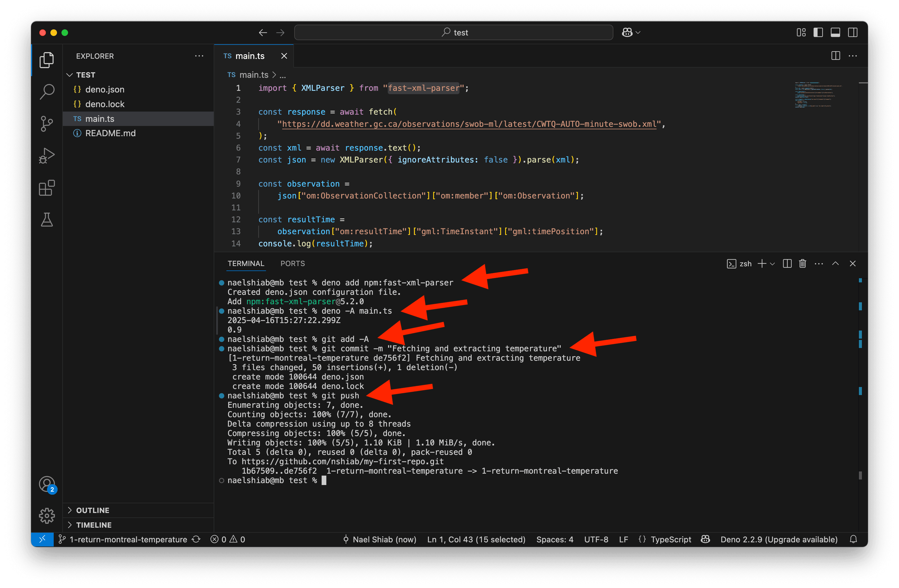
Task: Maximize the panel size chevron
Action: (x=836, y=264)
